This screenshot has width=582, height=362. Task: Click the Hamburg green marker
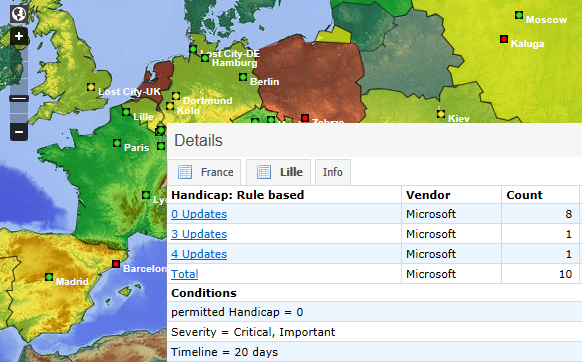pyautogui.click(x=205, y=58)
